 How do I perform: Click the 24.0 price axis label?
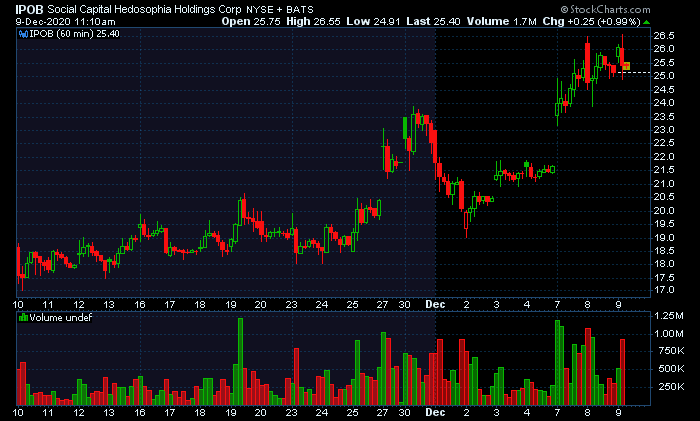pos(664,103)
